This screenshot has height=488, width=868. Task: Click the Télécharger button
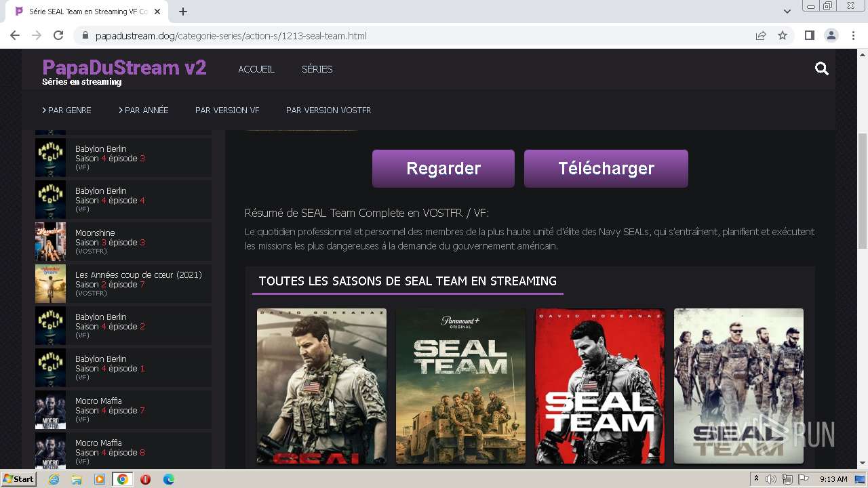[606, 168]
